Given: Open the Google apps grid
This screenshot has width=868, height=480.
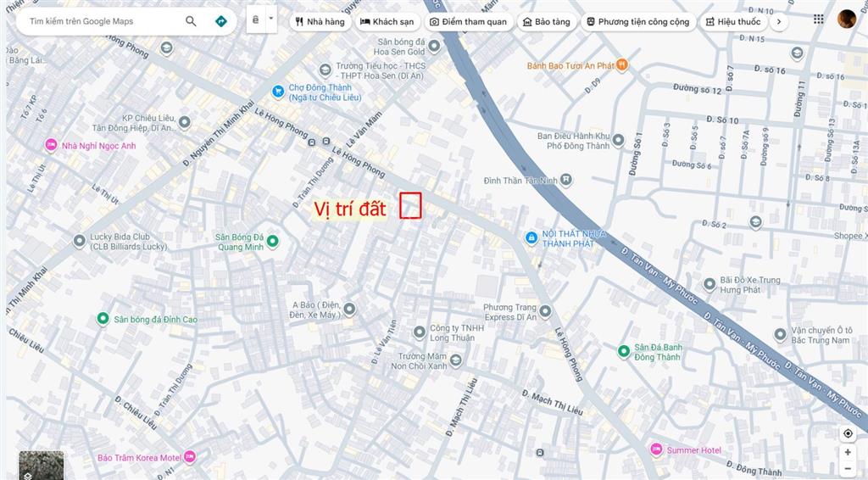Looking at the screenshot, I should click(819, 20).
